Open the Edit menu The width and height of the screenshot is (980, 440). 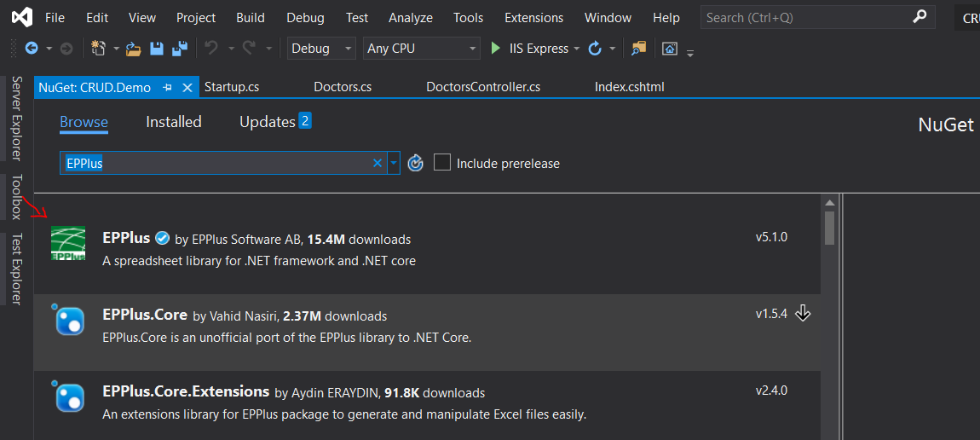(97, 18)
